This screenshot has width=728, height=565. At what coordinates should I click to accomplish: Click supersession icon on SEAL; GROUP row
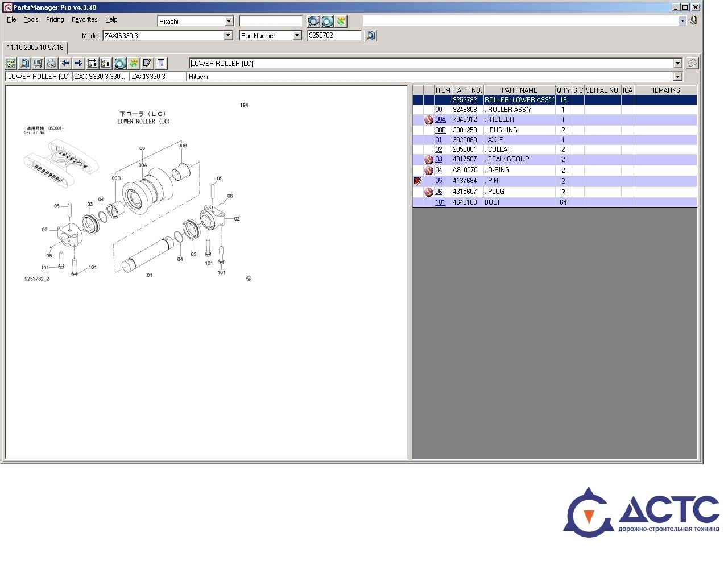429,160
